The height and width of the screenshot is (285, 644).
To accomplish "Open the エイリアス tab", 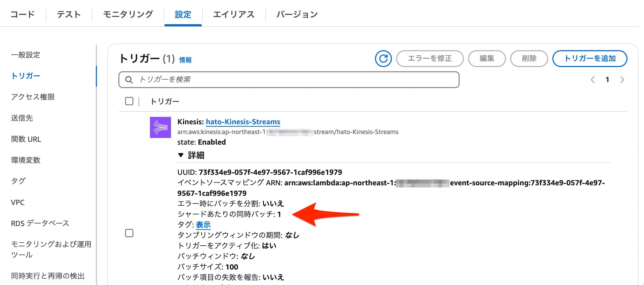I will 234,14.
